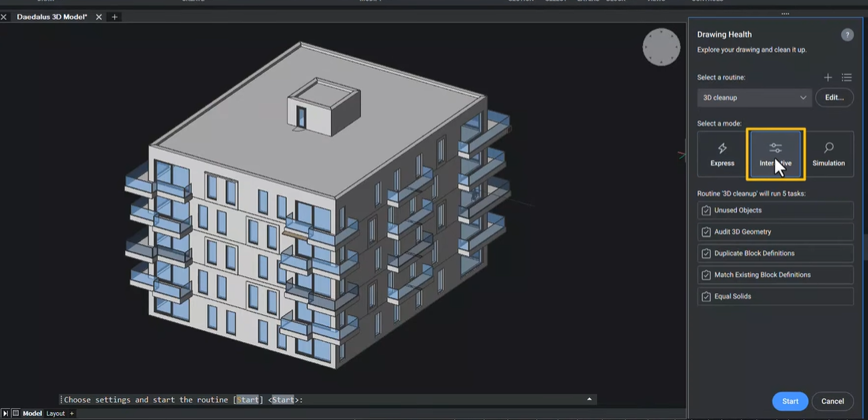
Task: Click the Unused Objects task row
Action: click(775, 210)
